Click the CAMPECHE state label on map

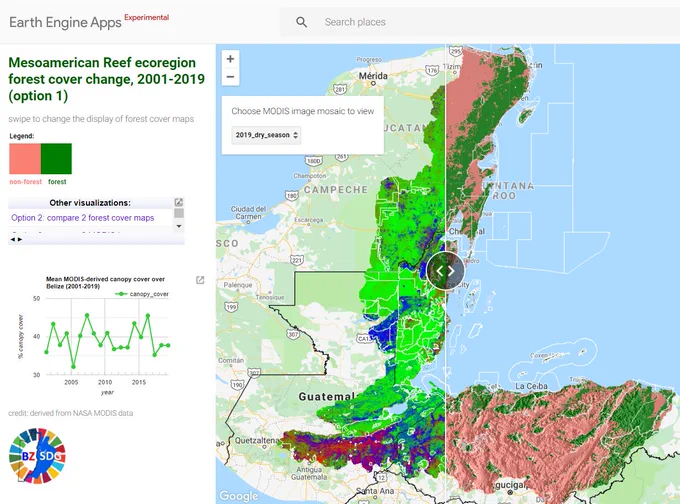(336, 190)
